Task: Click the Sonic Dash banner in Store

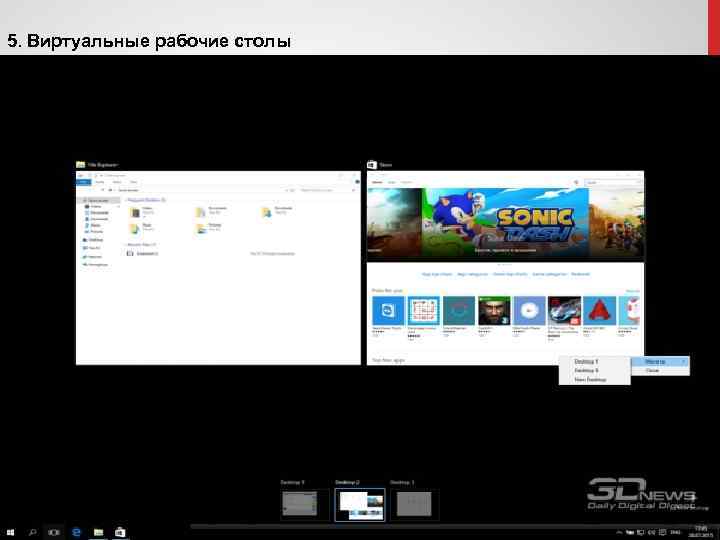Action: (x=505, y=221)
